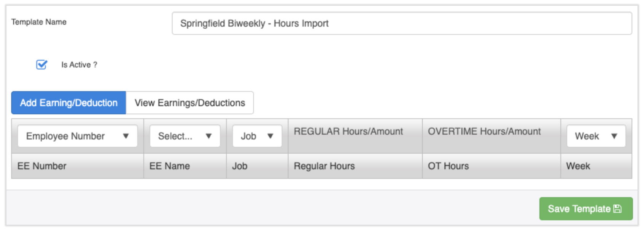Open the Job column dropdown
The width and height of the screenshot is (644, 232).
(x=257, y=136)
